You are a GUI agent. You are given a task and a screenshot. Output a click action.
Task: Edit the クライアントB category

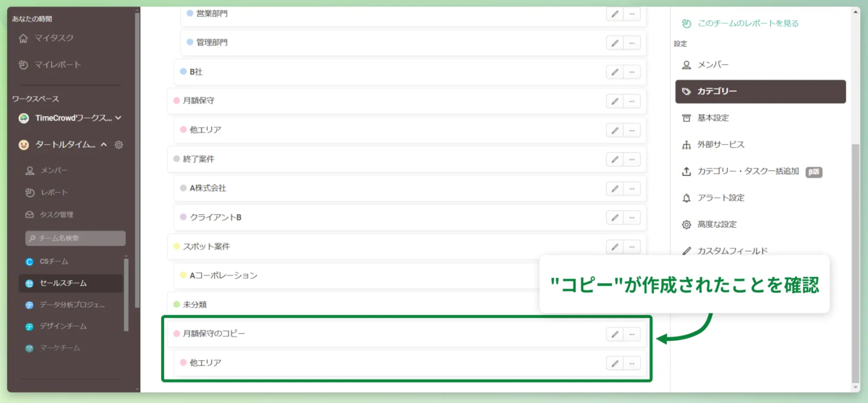pos(615,218)
